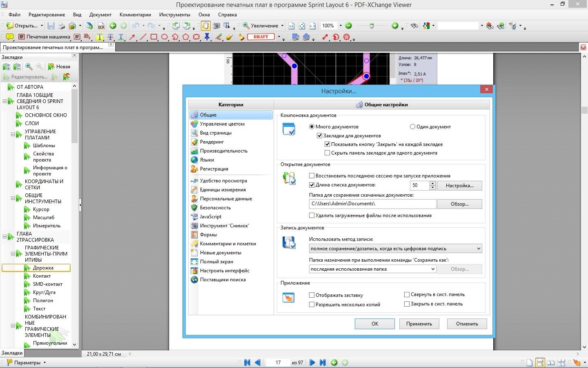Select the continuous page layout icon
This screenshot has width=588, height=368.
(x=540, y=362)
